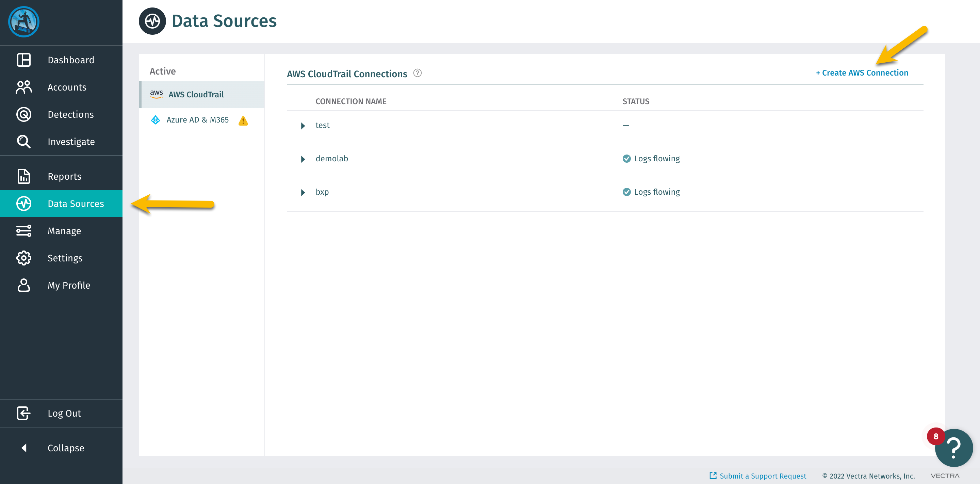Click Create AWS Connection link
The width and height of the screenshot is (980, 484).
pos(862,73)
